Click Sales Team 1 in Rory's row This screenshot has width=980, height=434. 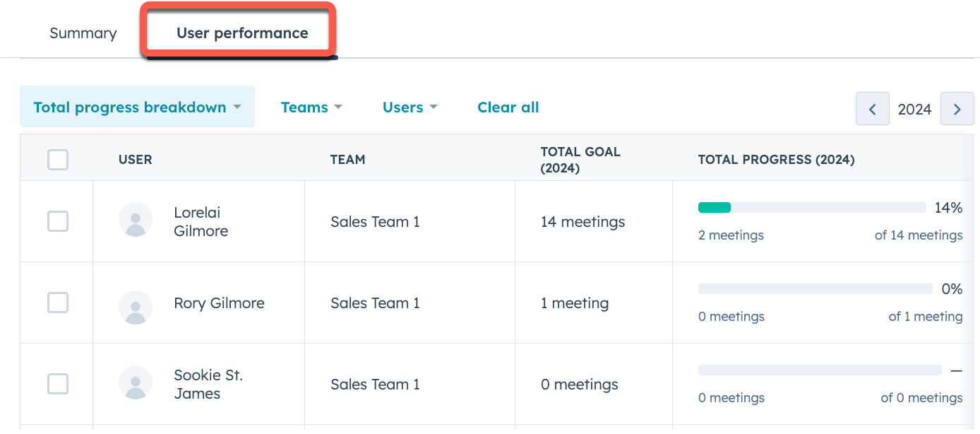coord(375,303)
